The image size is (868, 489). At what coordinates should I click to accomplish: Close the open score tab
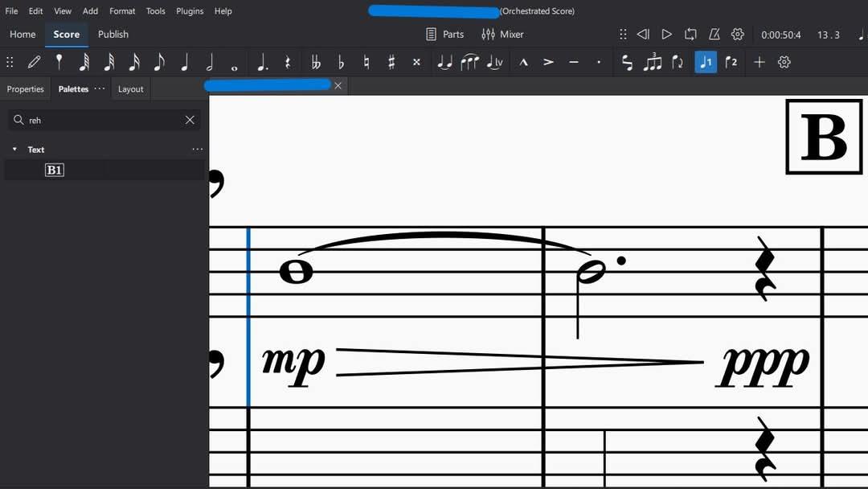coord(338,86)
